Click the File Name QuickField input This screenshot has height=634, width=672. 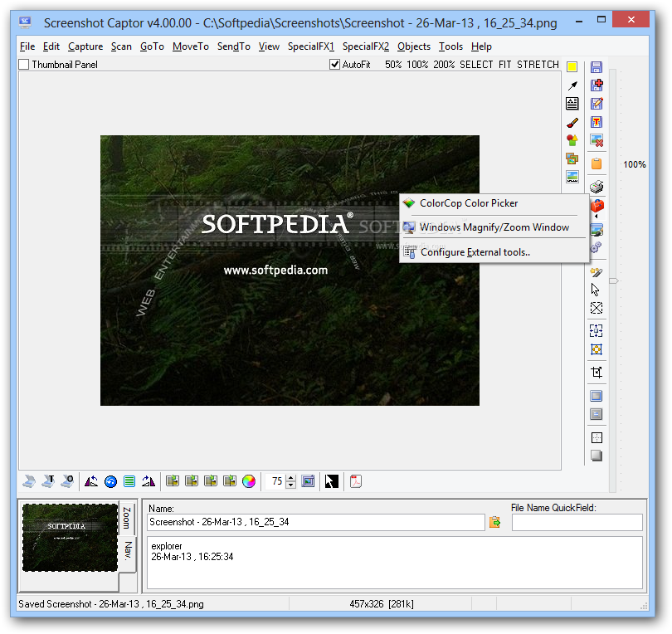pos(577,522)
